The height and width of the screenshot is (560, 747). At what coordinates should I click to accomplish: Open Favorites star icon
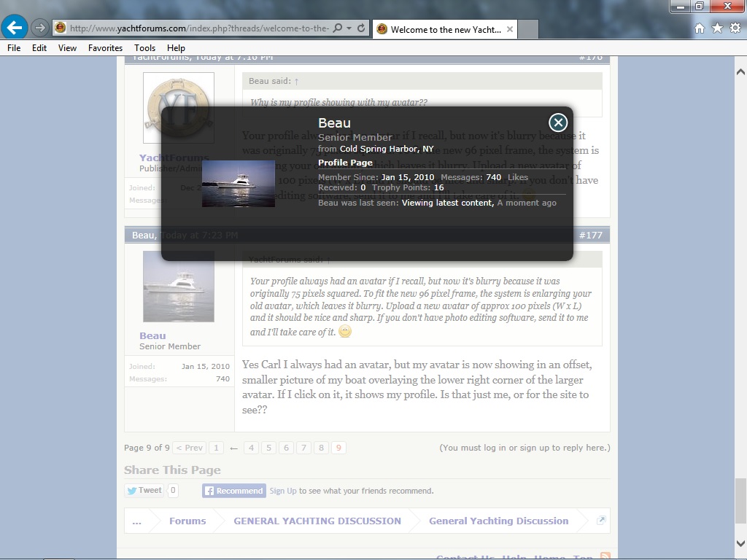point(717,28)
